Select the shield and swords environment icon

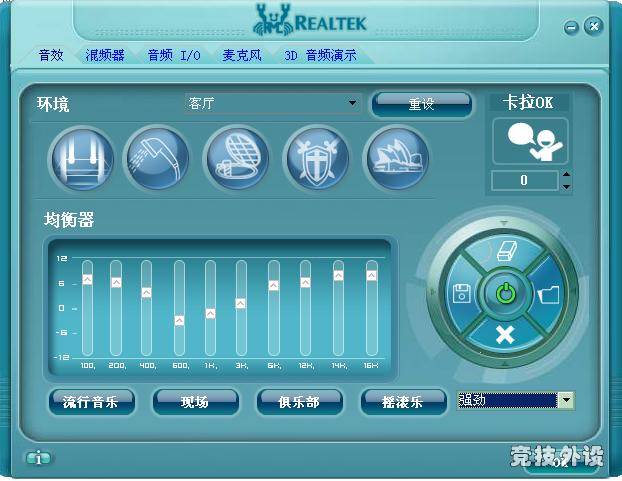click(x=318, y=159)
